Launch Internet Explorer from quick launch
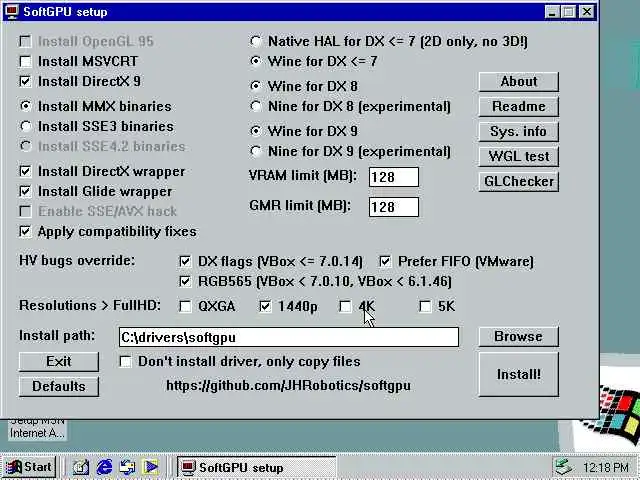This screenshot has height=480, width=640. pyautogui.click(x=104, y=467)
